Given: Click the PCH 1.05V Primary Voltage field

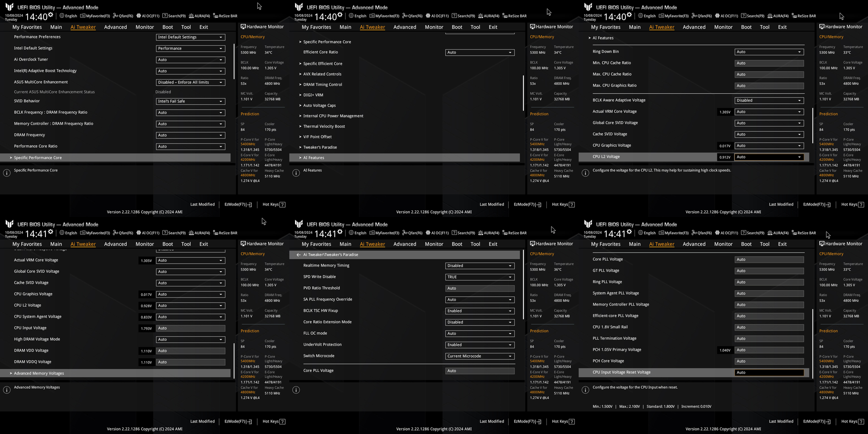Looking at the screenshot, I should pos(769,350).
